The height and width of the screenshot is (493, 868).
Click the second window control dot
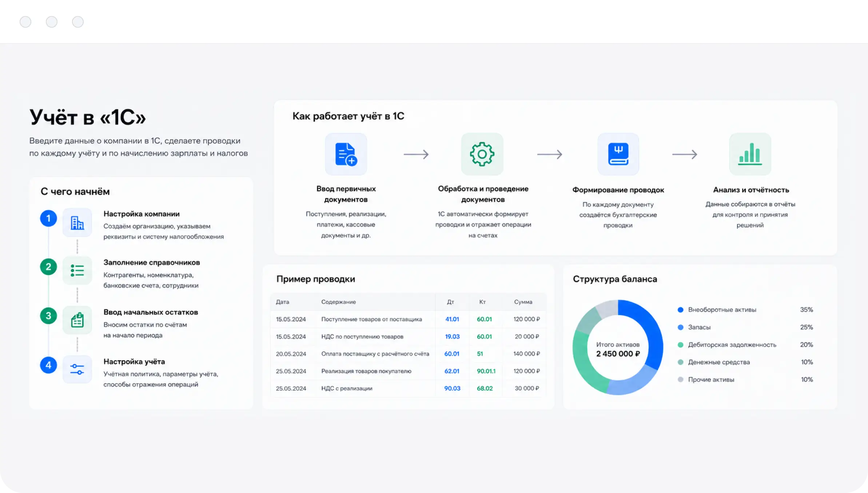coord(52,22)
